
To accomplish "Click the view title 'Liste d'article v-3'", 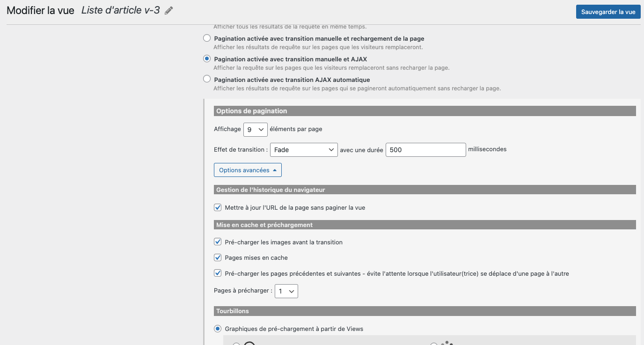I will [x=121, y=10].
